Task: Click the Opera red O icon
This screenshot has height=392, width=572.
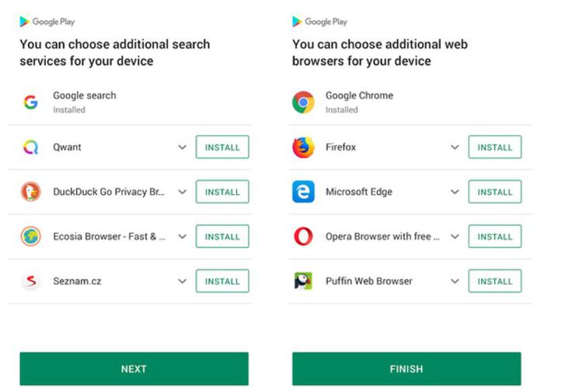Action: [303, 237]
